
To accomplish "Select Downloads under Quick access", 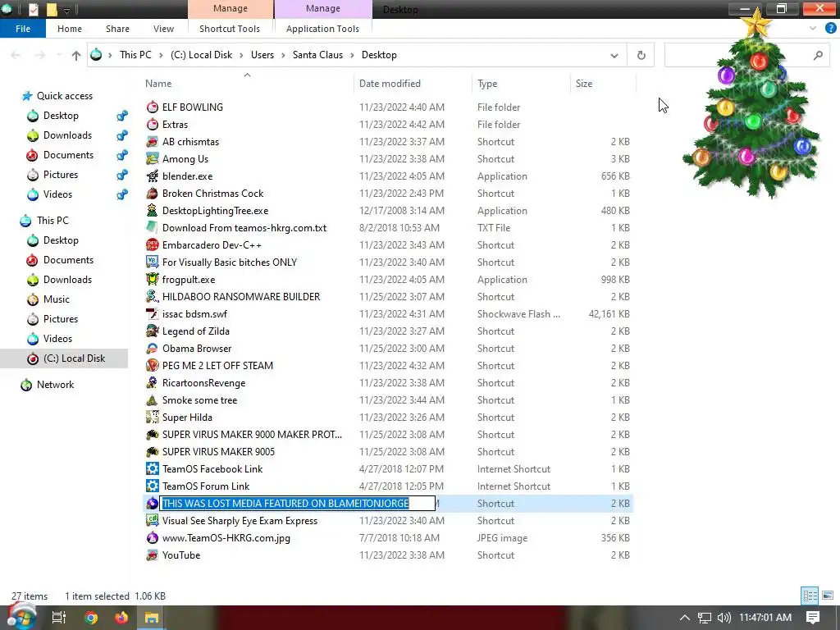I will (67, 135).
